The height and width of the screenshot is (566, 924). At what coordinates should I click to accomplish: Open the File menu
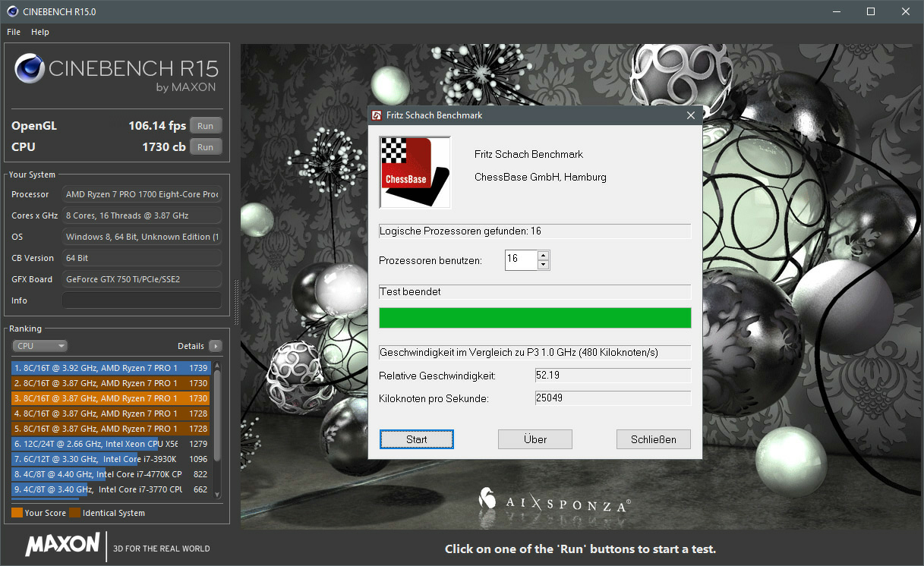click(14, 32)
